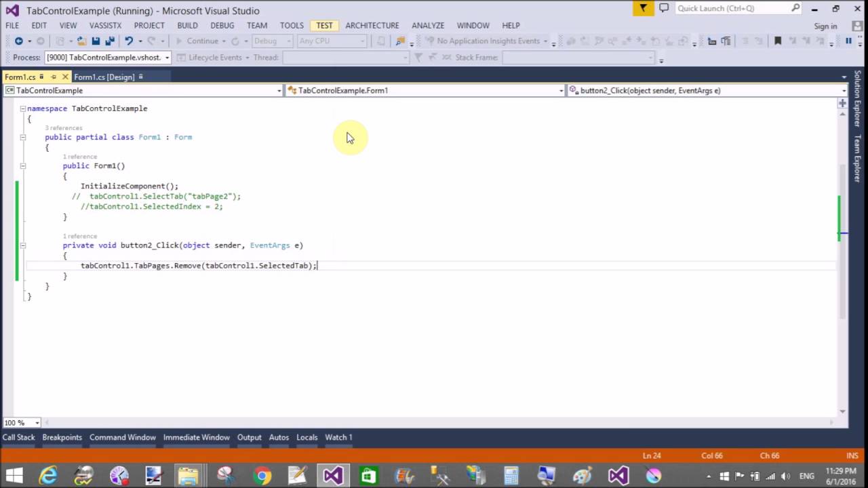This screenshot has height=488, width=868.
Task: Pin the Form1.cs tab with the pin icon
Action: [x=54, y=77]
